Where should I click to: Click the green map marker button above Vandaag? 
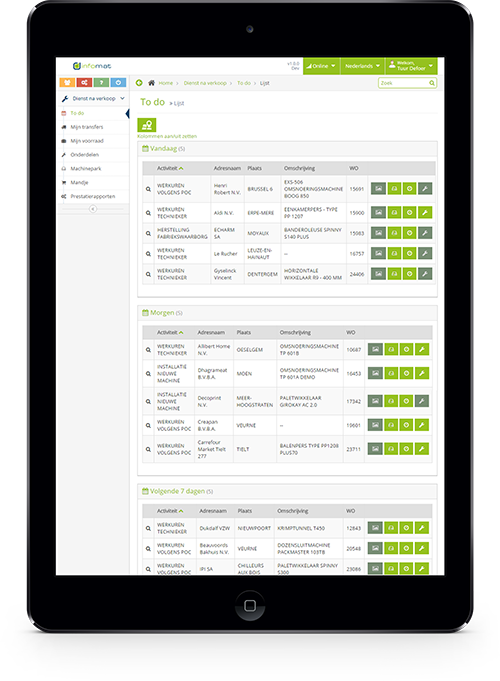point(147,125)
